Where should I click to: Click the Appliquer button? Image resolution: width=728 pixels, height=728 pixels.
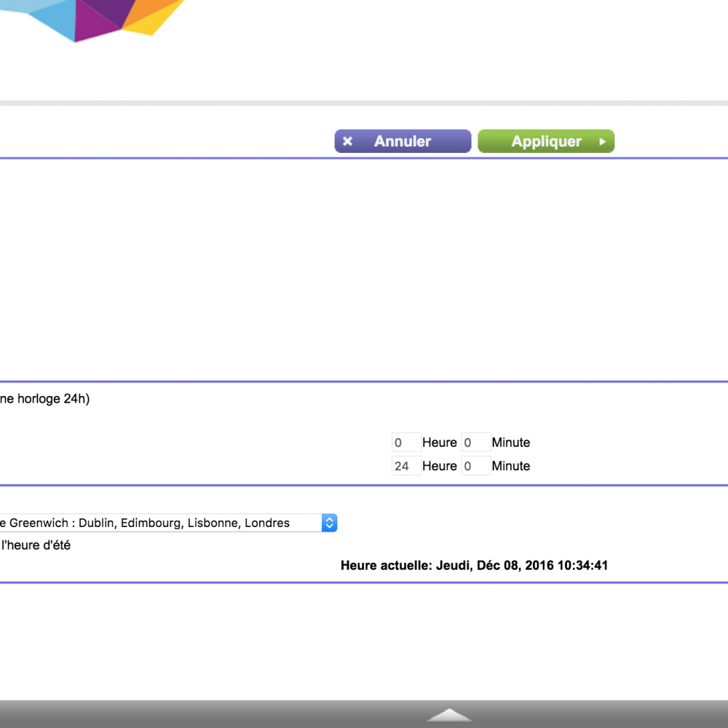pos(546,141)
